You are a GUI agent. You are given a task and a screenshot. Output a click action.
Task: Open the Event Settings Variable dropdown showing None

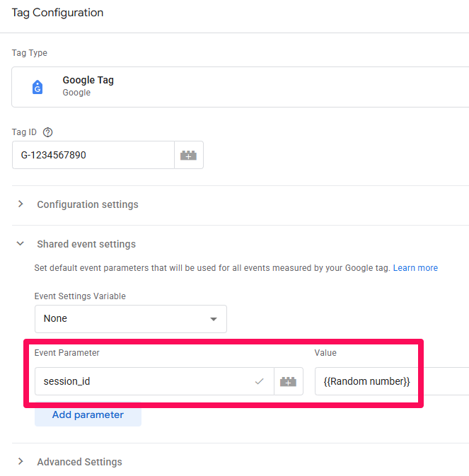tap(130, 319)
